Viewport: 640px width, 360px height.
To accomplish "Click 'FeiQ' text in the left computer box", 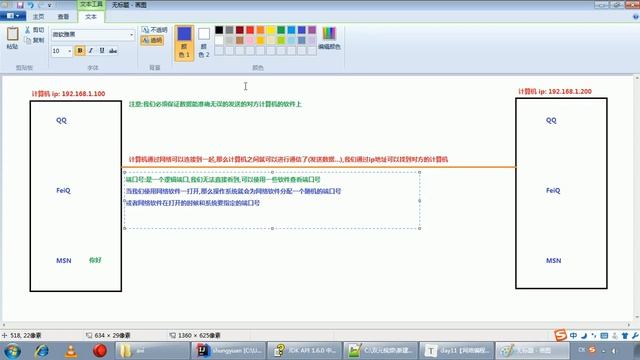I will 63,191.
